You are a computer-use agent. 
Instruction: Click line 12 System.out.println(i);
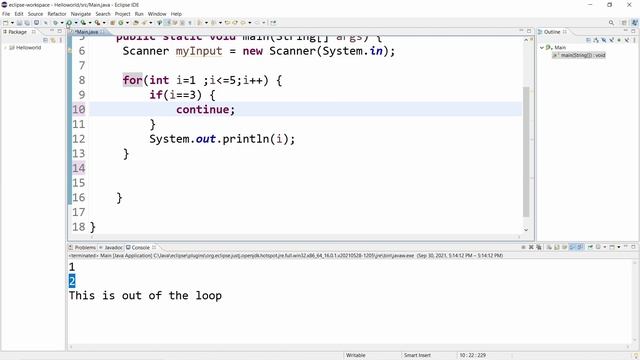click(x=222, y=139)
